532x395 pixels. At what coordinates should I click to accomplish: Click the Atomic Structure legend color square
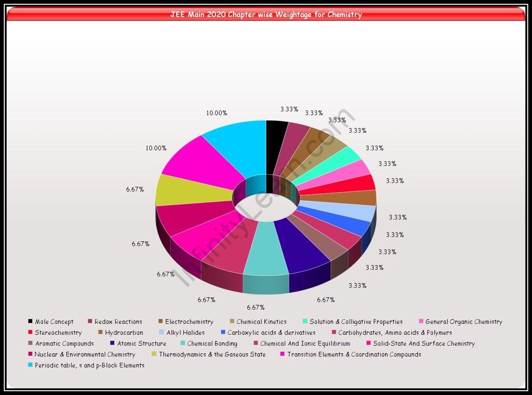(112, 343)
